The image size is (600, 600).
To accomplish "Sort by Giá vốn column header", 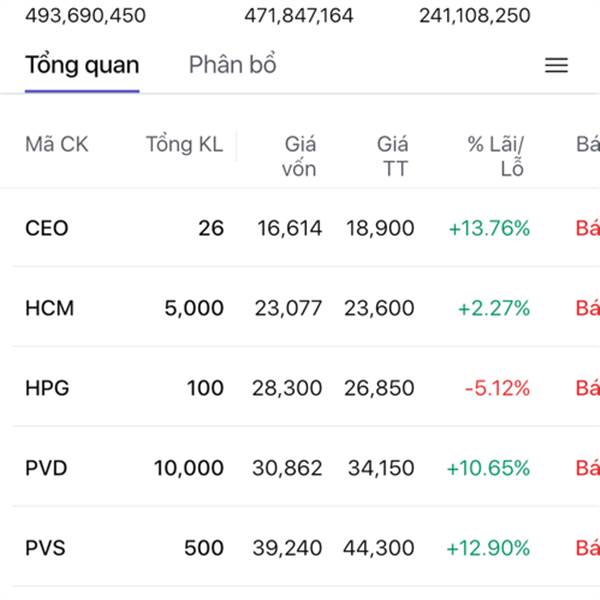I will [299, 156].
